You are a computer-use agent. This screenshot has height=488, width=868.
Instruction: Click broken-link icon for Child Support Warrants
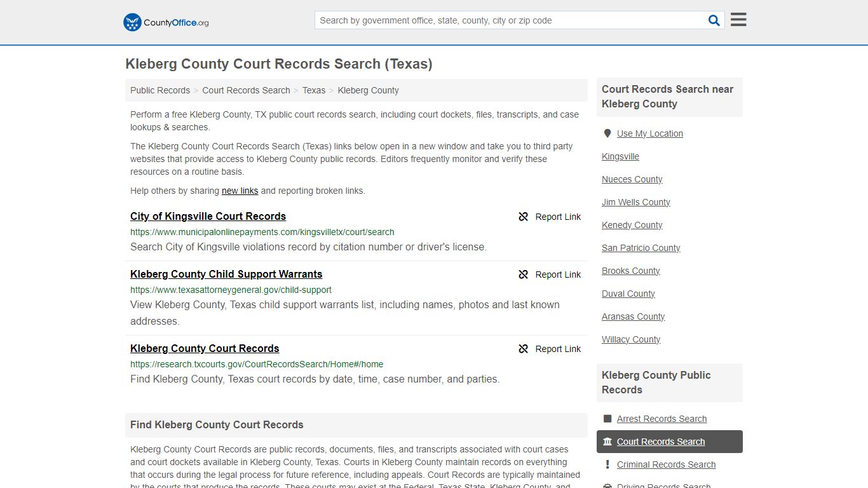click(524, 274)
